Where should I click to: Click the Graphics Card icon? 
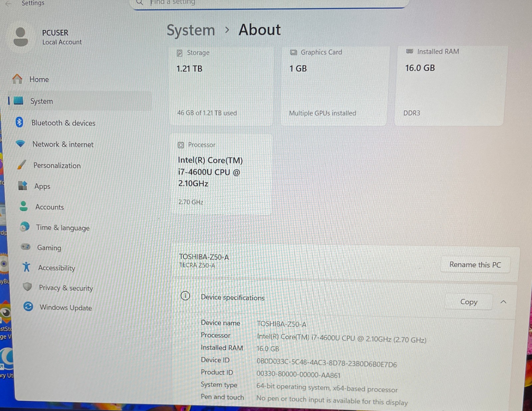coord(293,52)
